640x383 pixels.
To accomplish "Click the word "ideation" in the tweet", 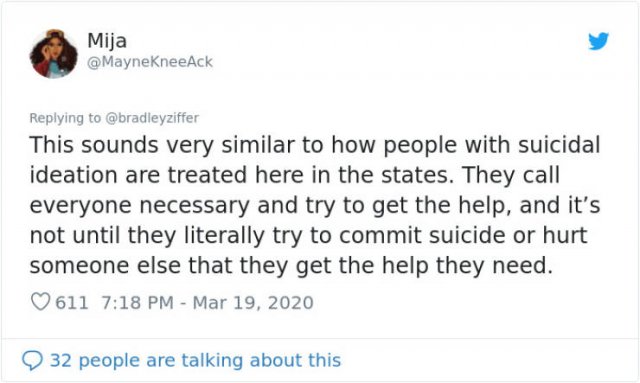I will 74,175.
